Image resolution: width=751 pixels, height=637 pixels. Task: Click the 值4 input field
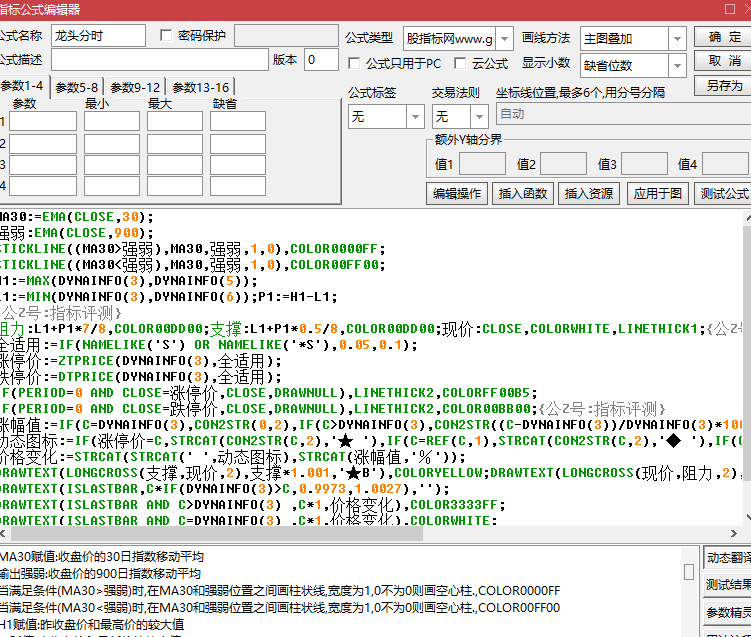click(725, 164)
